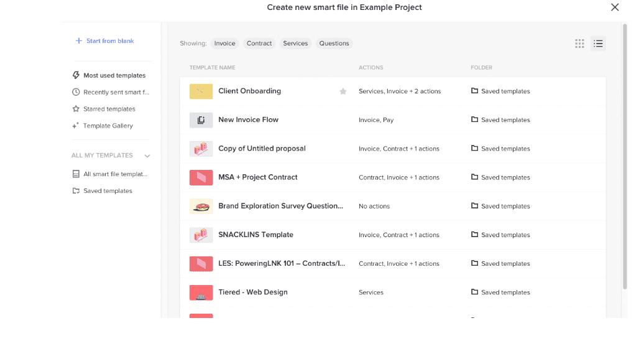Click the Actions column header
This screenshot has width=644, height=351.
371,67
